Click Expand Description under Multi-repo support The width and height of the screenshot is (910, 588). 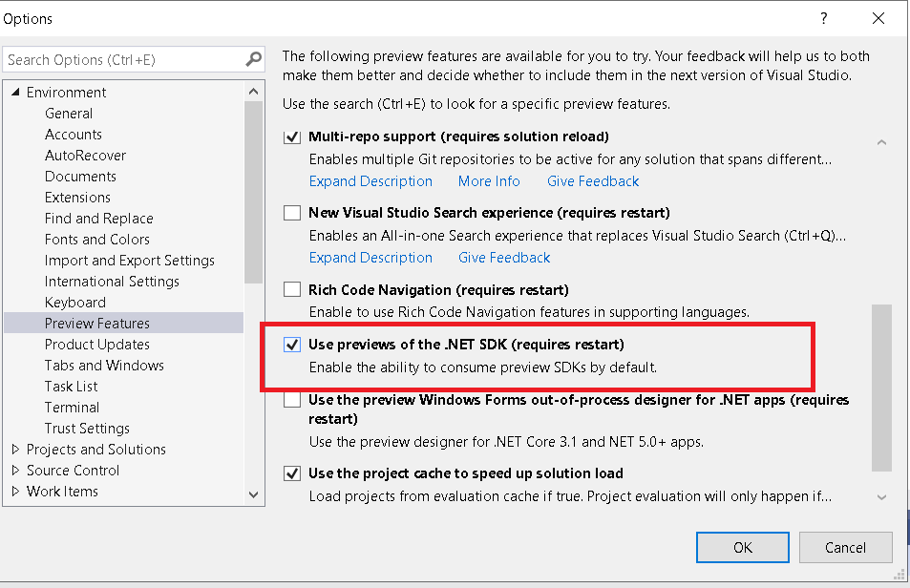coord(370,180)
